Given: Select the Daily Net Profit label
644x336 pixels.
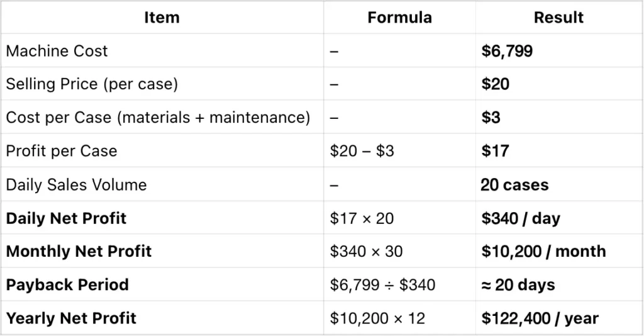Looking at the screenshot, I should click(66, 218).
